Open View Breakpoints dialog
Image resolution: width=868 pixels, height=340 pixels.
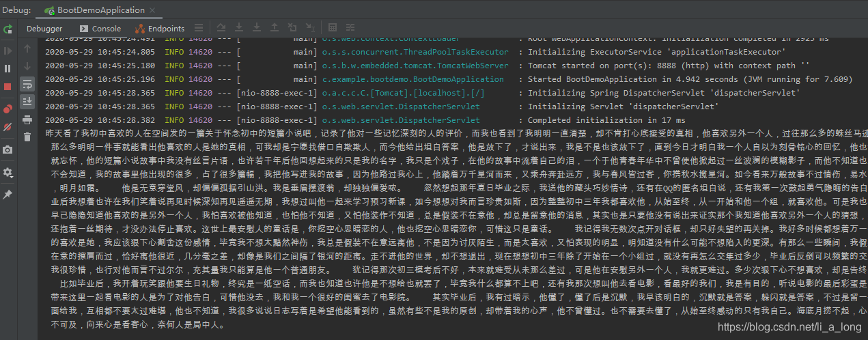(8, 109)
